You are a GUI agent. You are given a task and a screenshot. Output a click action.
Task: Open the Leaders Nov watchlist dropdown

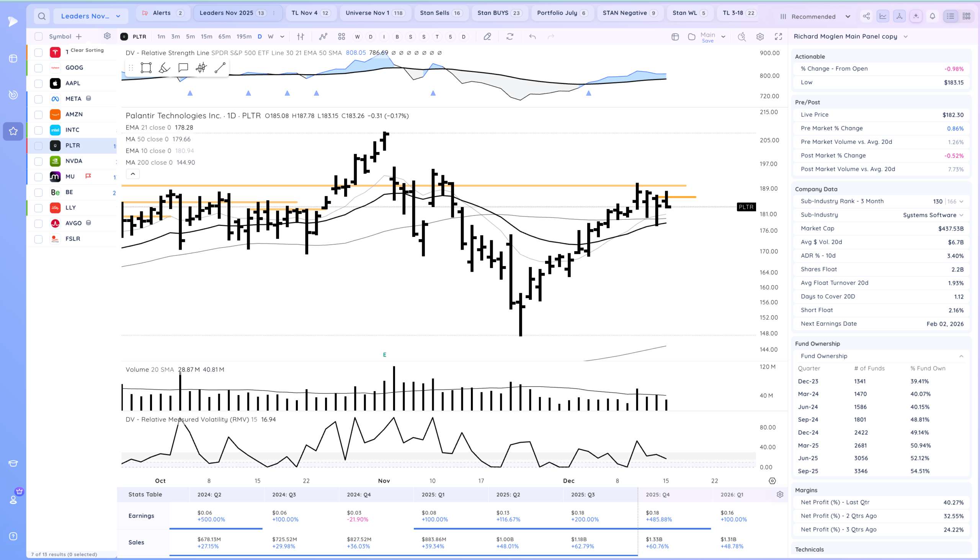(91, 16)
